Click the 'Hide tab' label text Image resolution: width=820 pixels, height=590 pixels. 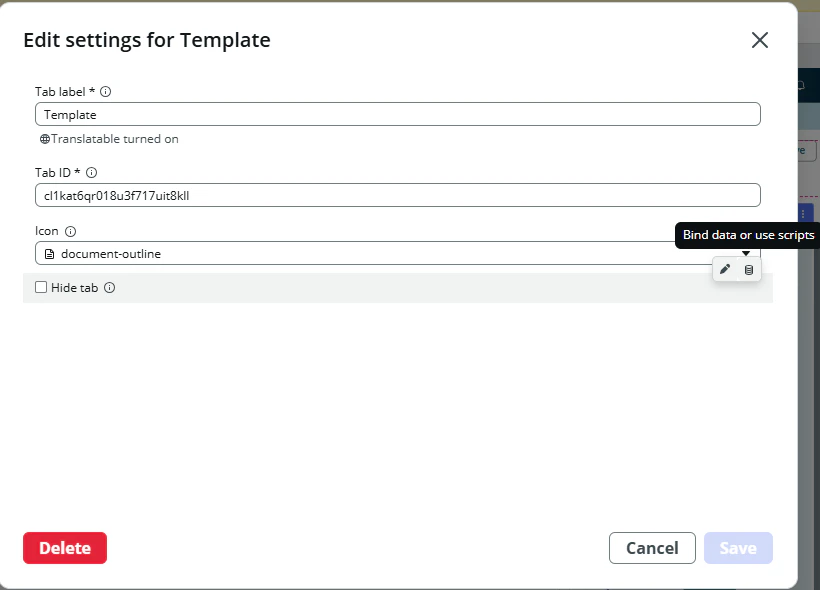tap(74, 288)
